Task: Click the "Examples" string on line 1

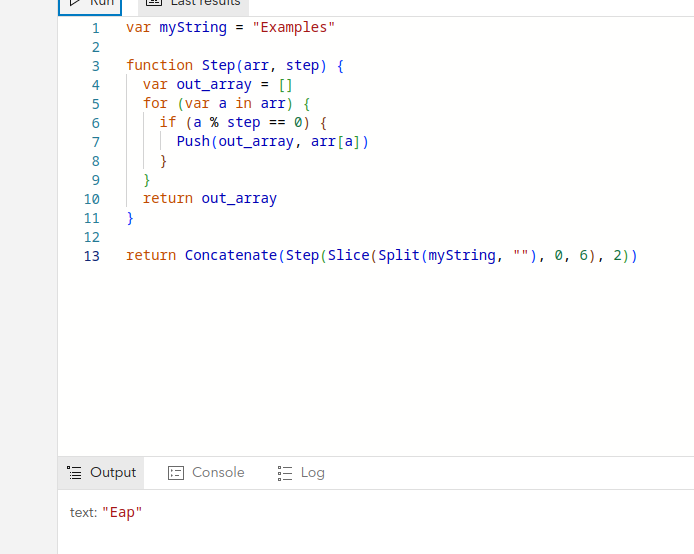Action: coord(293,27)
